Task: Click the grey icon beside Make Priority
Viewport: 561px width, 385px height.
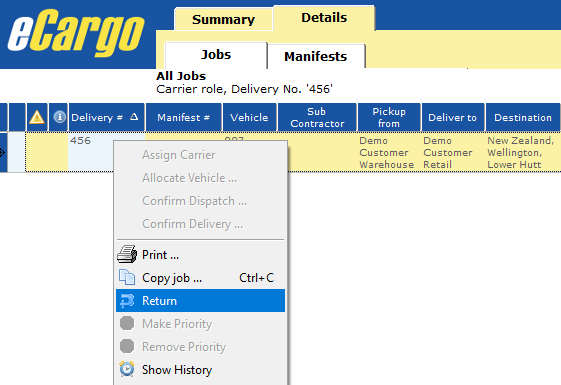Action: 127,323
